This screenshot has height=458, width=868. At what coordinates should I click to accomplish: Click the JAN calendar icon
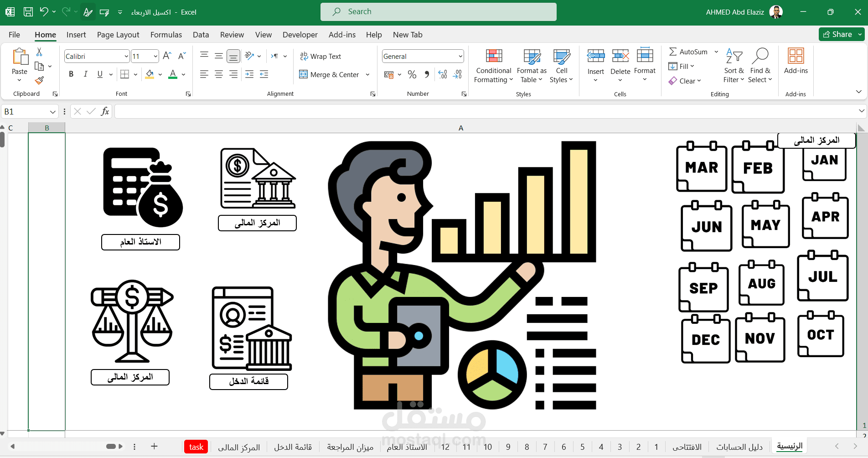point(824,163)
